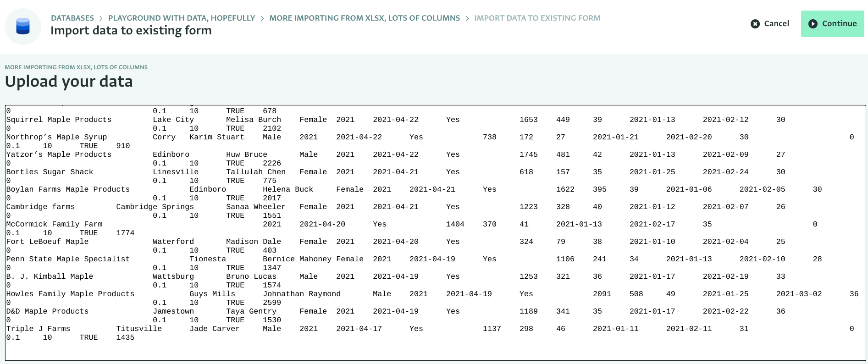
Task: Click 'Melisa Burch' name
Action: (254, 120)
